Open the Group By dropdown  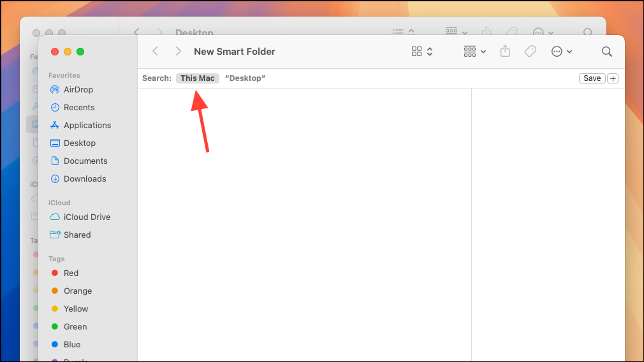click(x=475, y=51)
